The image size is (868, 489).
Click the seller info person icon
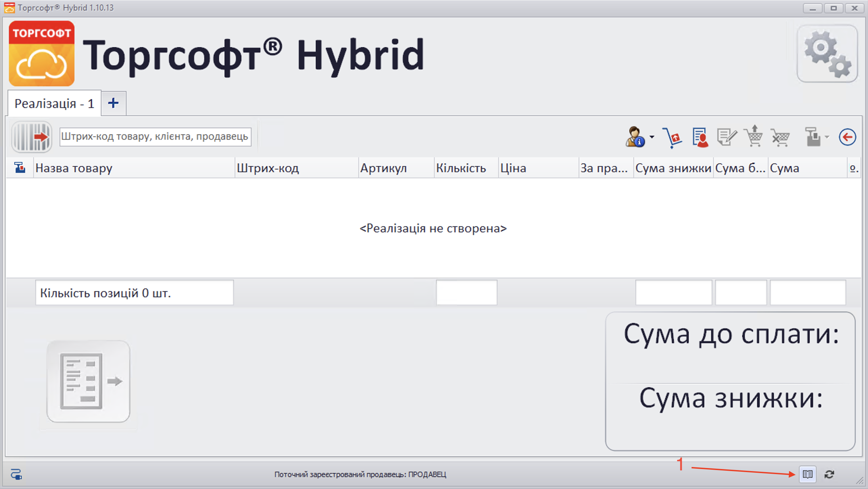tap(635, 137)
